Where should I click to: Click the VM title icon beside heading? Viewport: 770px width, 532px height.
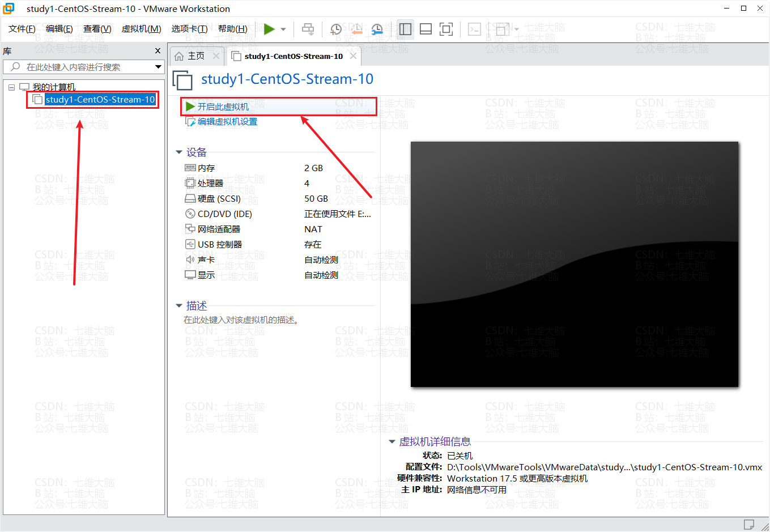coord(182,80)
